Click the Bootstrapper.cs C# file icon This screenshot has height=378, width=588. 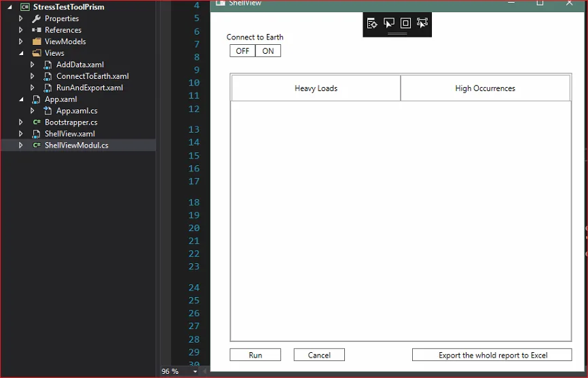point(37,122)
